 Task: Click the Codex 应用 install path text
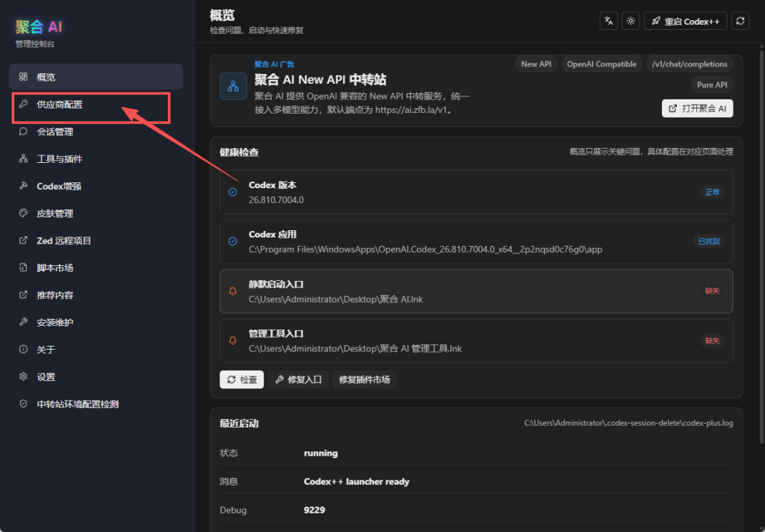pos(425,250)
